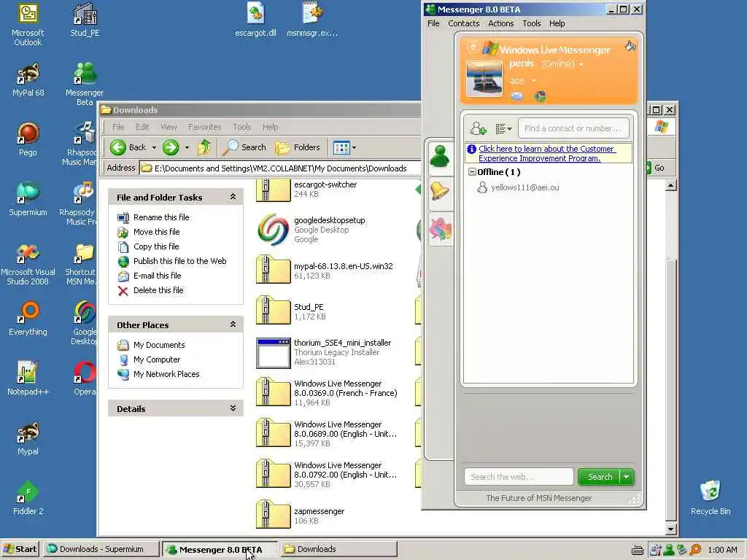The image size is (747, 560).
Task: Open the Microsoft Outlook desktop icon
Action: tap(28, 24)
